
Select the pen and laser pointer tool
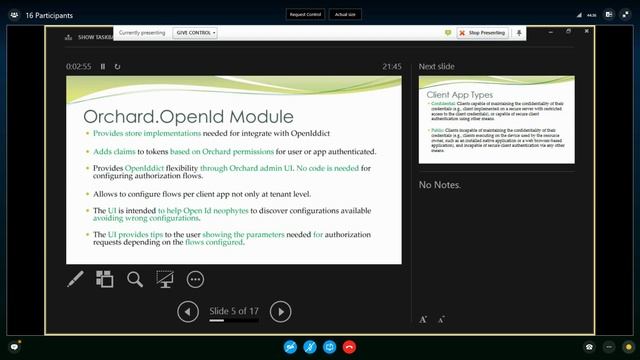(76, 279)
